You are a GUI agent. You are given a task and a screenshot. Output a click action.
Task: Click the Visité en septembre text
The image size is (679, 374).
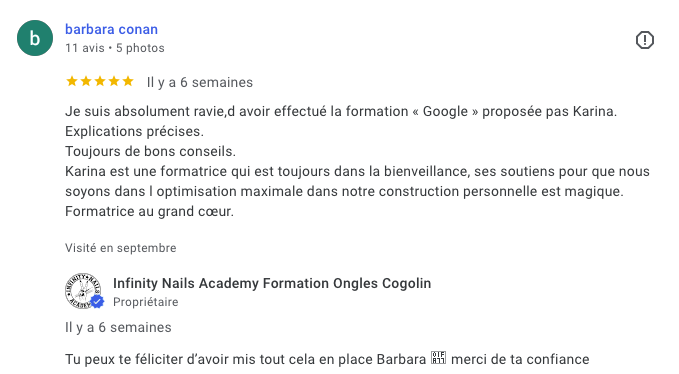point(121,248)
